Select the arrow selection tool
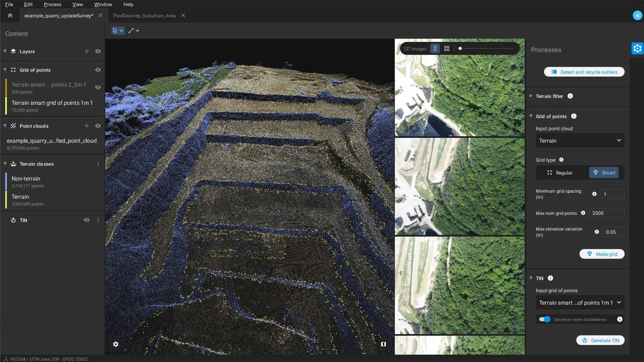Viewport: 644px width, 362px height. 115,31
